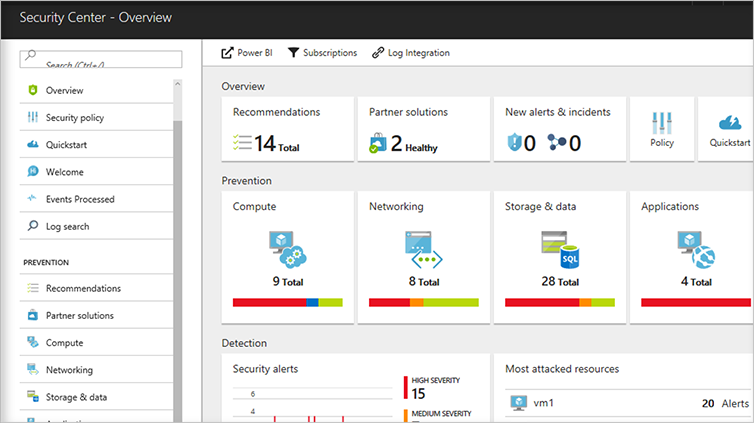This screenshot has height=423, width=754.
Task: Click the Partner solutions bag icon in sidebar
Action: (33, 315)
